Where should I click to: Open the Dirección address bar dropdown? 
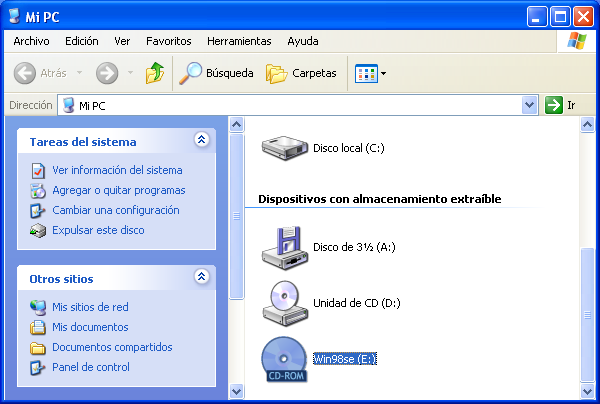click(530, 105)
